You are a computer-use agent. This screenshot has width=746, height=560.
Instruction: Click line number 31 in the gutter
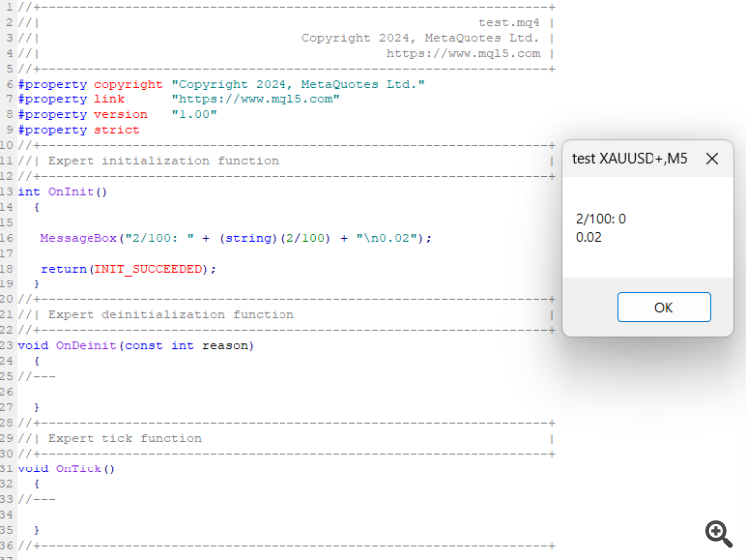(6, 469)
